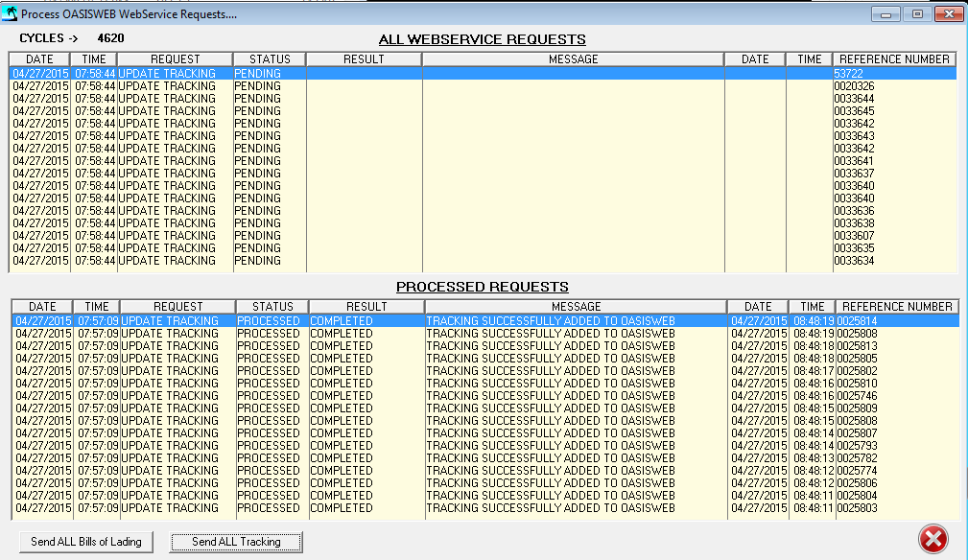Select processed row with reference 0025803
The width and height of the screenshot is (968, 560).
point(485,508)
